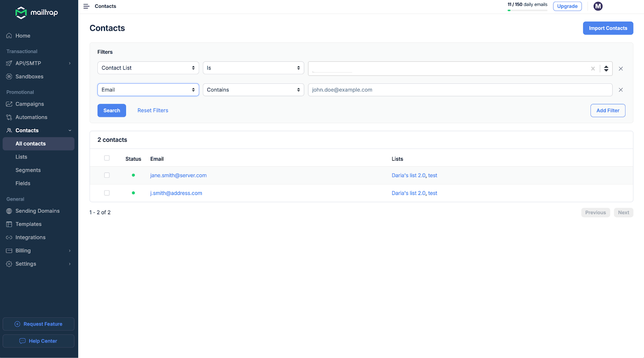Remove the Email filter row

tap(621, 90)
